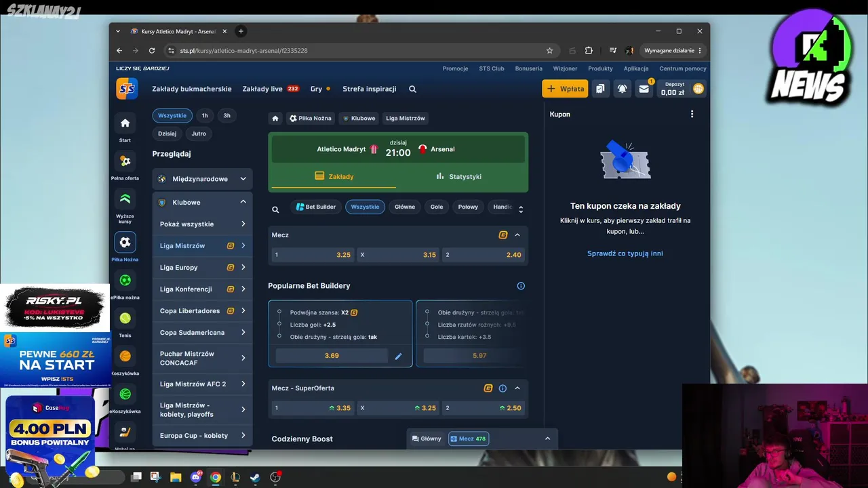Open Puchar Mistrzów CONCACAF row
This screenshot has width=868, height=488.
point(202,358)
